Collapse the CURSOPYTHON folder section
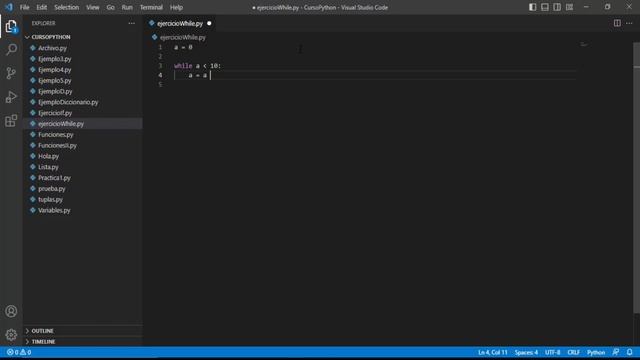 (x=51, y=37)
